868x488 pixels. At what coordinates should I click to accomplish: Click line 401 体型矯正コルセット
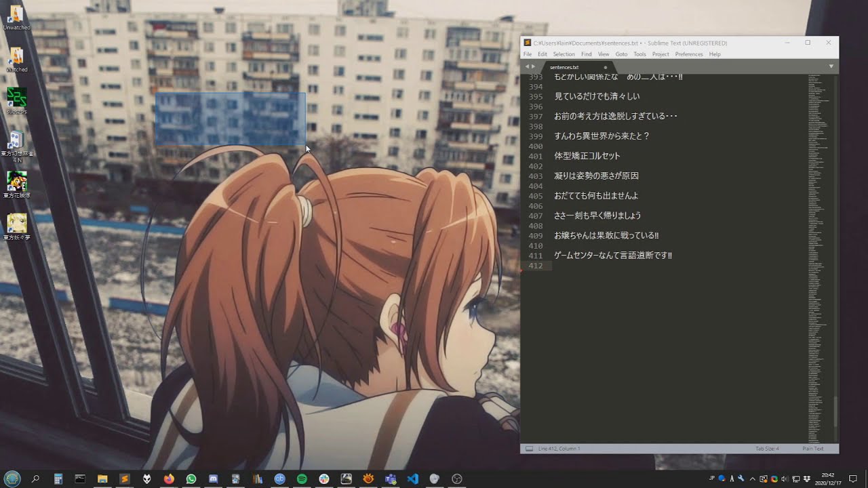click(x=587, y=156)
